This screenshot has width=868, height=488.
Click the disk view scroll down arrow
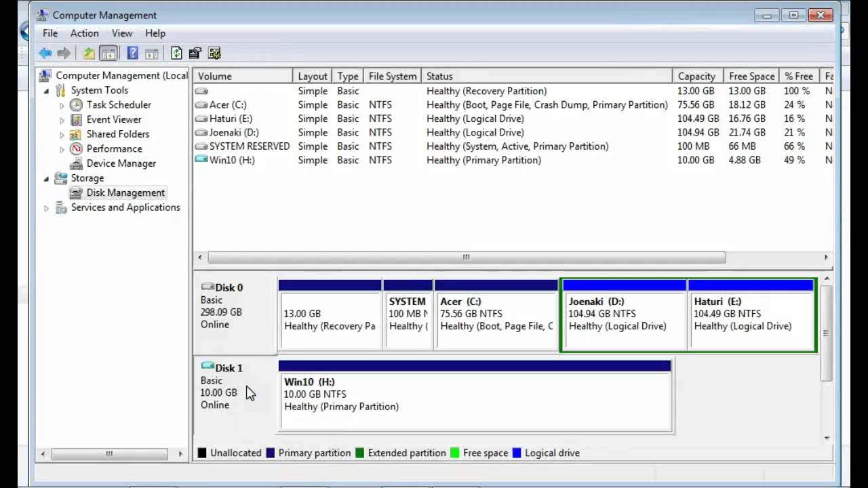point(827,437)
